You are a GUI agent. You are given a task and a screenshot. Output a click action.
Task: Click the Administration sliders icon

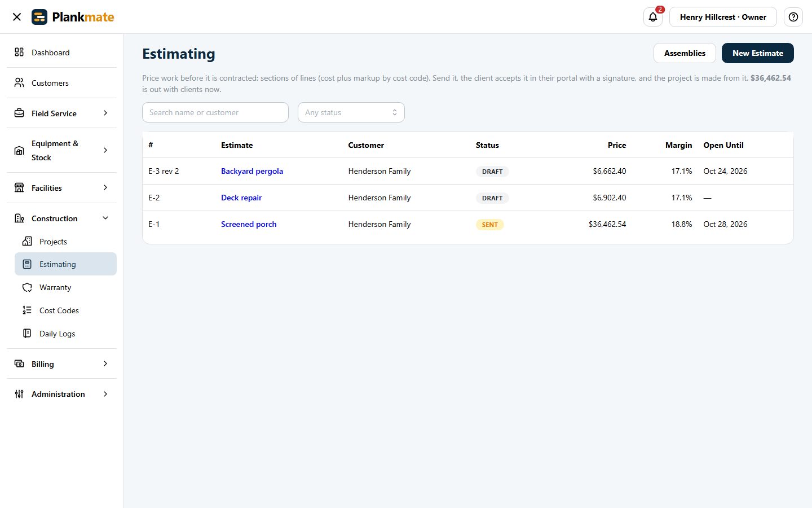click(x=19, y=394)
